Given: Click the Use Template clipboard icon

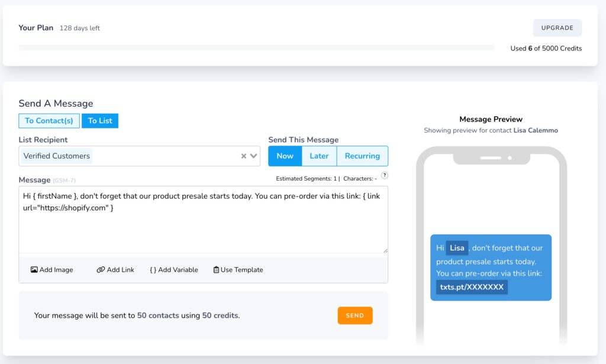Looking at the screenshot, I should (215, 269).
